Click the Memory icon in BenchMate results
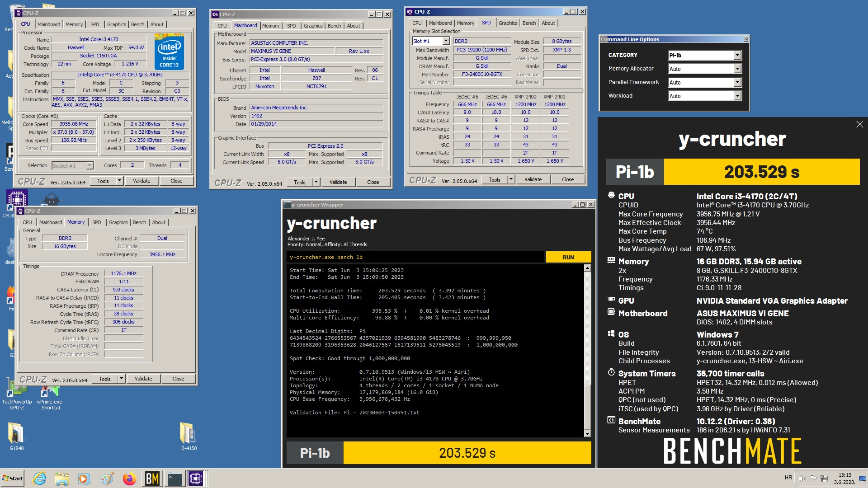This screenshot has height=488, width=868. coord(611,260)
